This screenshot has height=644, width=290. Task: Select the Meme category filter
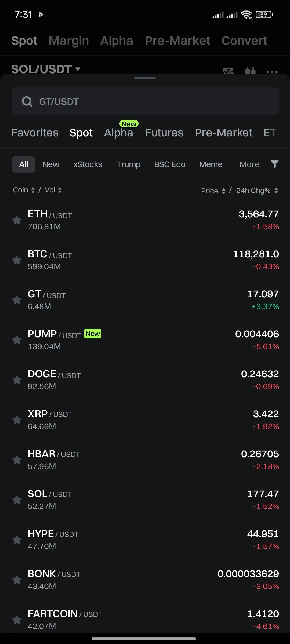click(211, 164)
